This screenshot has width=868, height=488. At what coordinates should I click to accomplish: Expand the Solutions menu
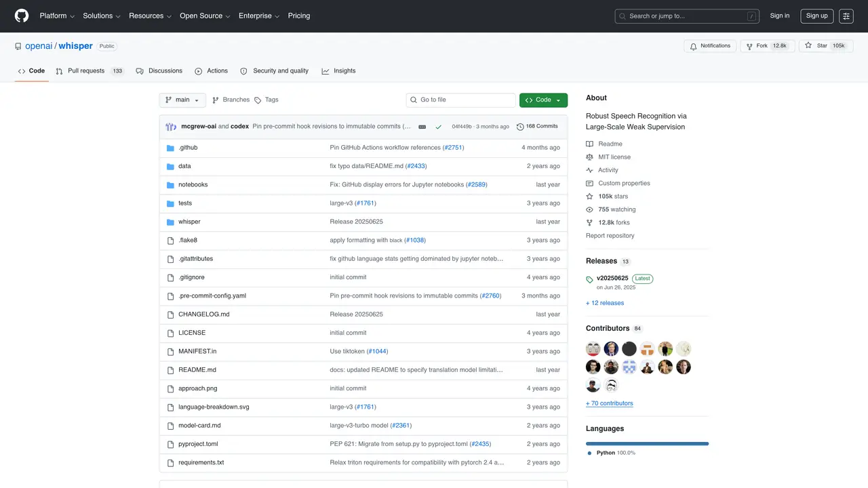pyautogui.click(x=102, y=16)
